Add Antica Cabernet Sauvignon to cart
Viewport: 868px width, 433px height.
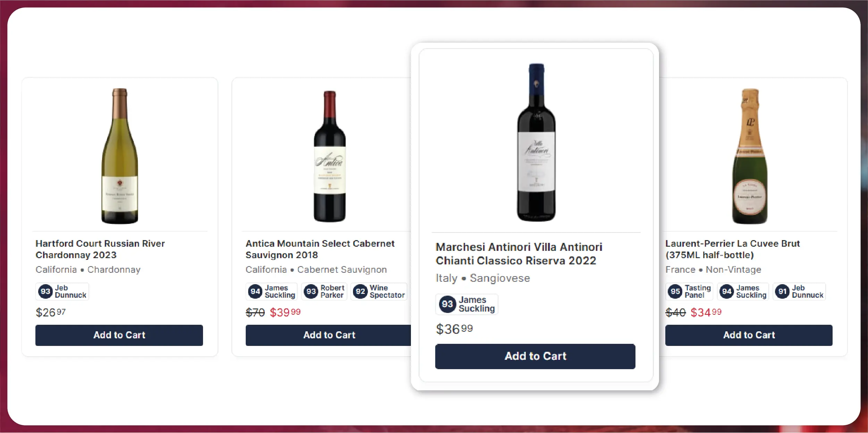329,335
